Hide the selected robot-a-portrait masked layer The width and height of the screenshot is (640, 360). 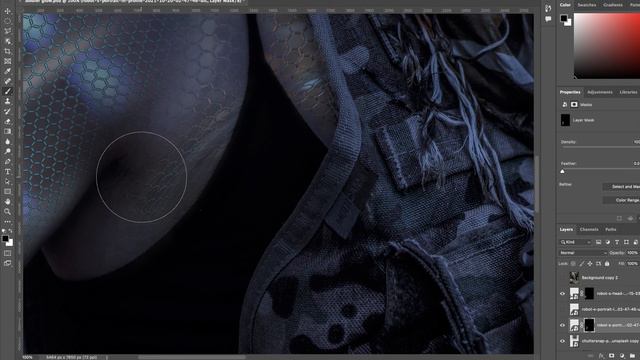click(x=562, y=325)
